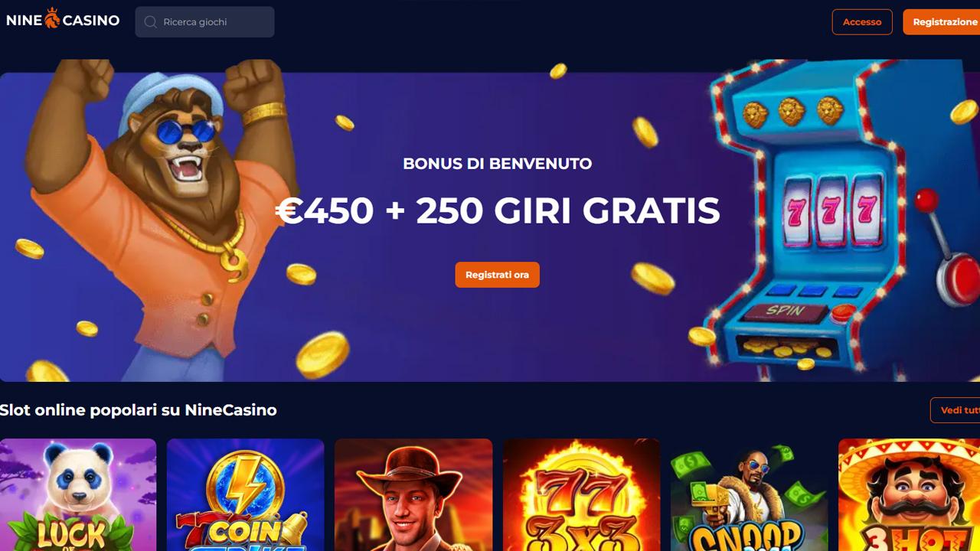Click the red lever knob
980x551 pixels.
(927, 201)
